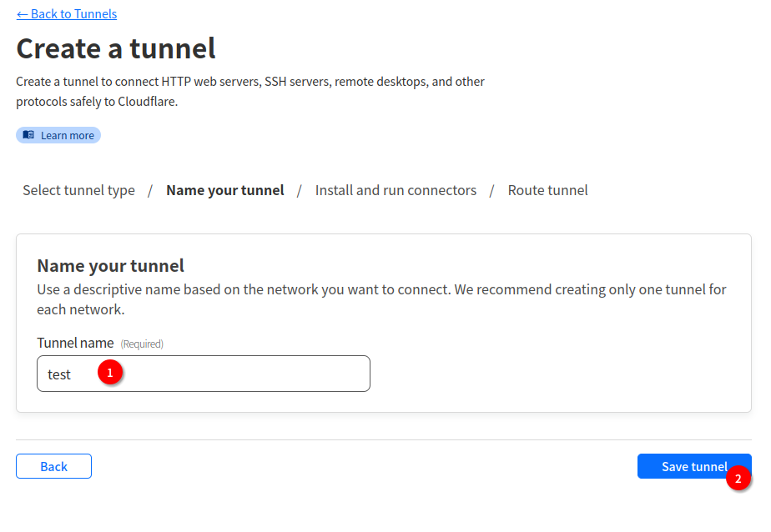Click the Tunnel name field label
The height and width of the screenshot is (532, 771).
click(x=75, y=343)
